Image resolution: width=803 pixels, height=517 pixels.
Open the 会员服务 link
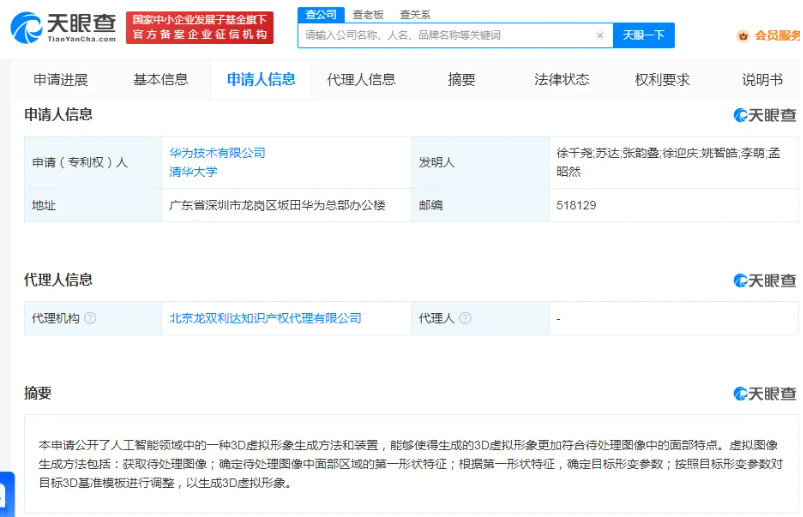[777, 35]
